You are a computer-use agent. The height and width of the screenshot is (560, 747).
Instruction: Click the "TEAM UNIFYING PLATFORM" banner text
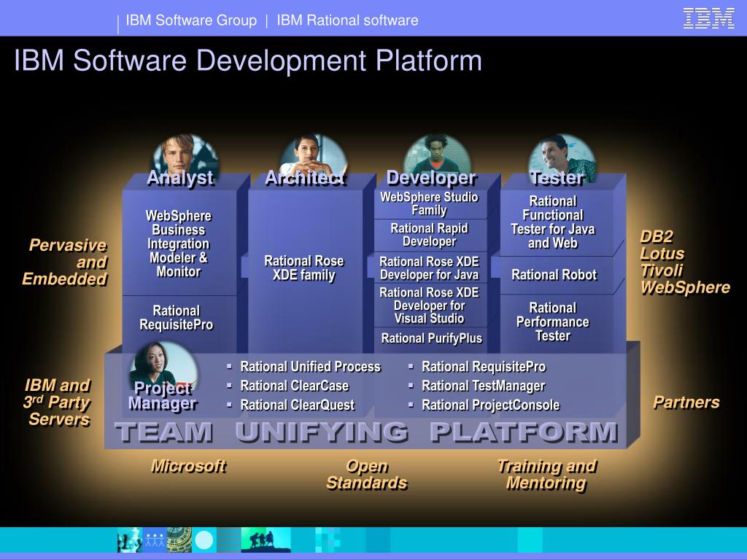pos(367,432)
